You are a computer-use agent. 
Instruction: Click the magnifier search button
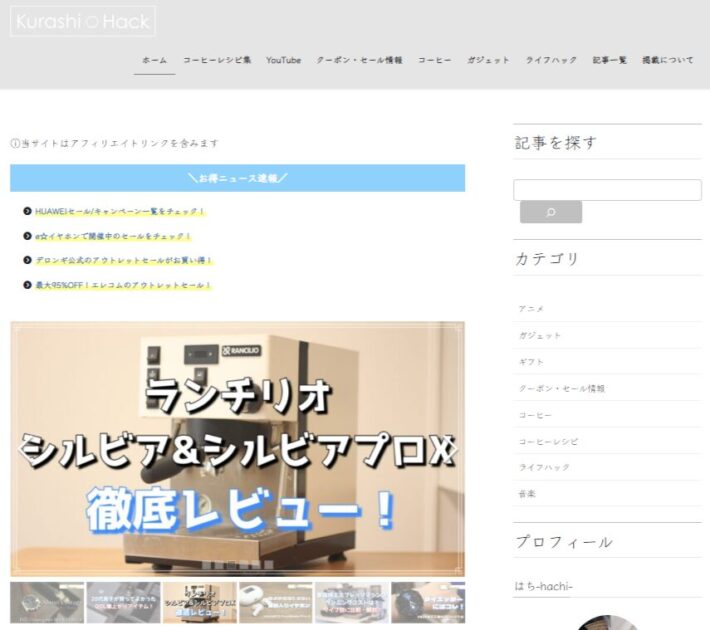pyautogui.click(x=551, y=212)
